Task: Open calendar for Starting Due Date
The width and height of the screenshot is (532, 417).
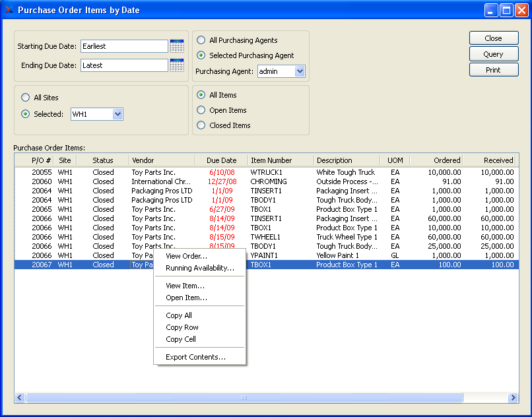Action: [177, 46]
